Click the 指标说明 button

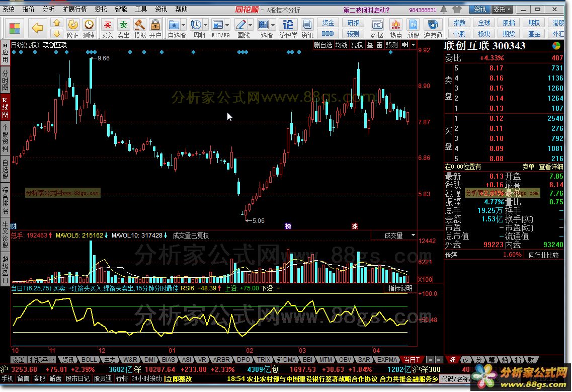point(400,288)
